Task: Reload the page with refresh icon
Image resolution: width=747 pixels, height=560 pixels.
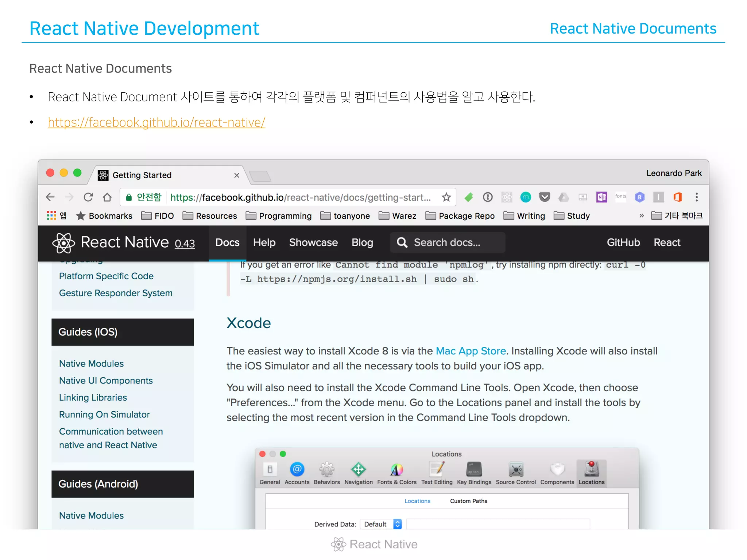Action: [88, 197]
